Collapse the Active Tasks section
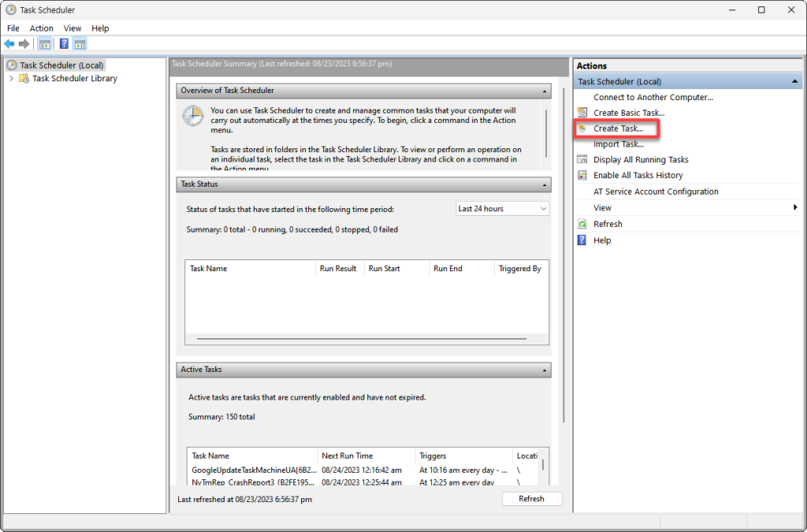 pyautogui.click(x=544, y=370)
